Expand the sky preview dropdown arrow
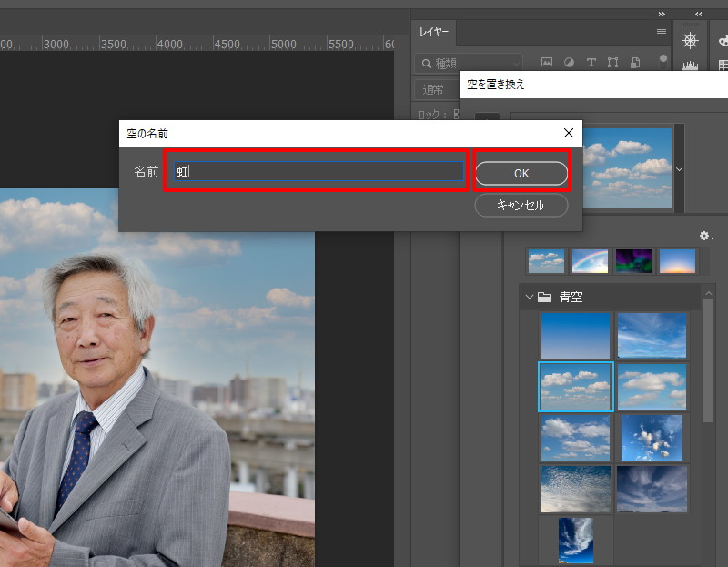Viewport: 728px width, 567px height. 679,169
